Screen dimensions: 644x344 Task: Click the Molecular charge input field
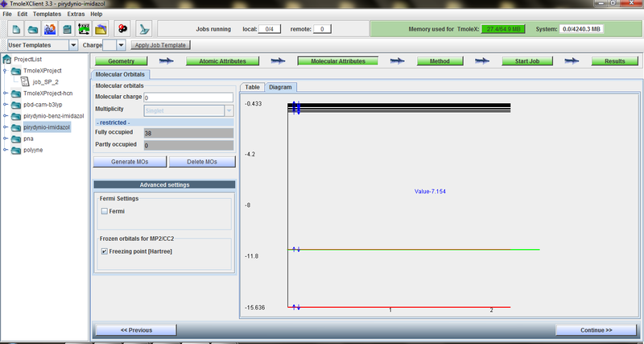coord(187,97)
